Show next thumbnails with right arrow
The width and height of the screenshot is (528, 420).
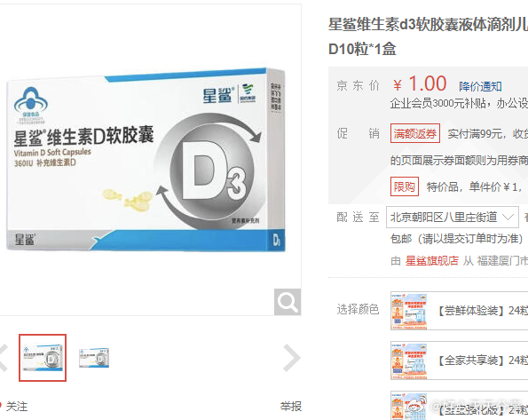tap(291, 358)
